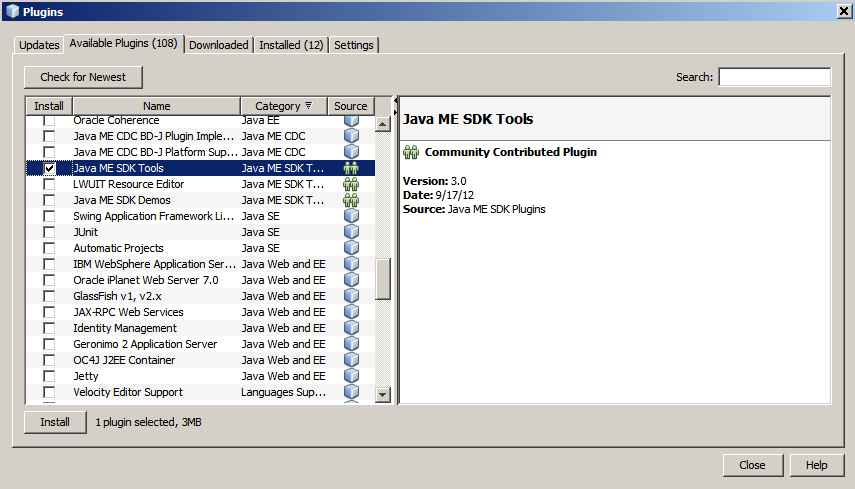Screen dimensions: 855x489
Task: Check the JUnit install checkbox
Action: click(49, 232)
